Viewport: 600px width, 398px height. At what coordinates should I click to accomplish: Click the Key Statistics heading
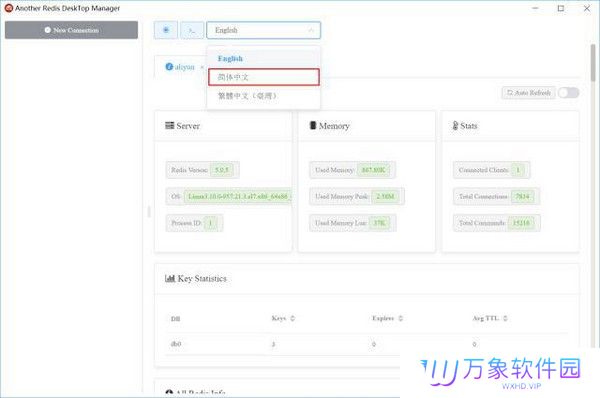tap(202, 279)
